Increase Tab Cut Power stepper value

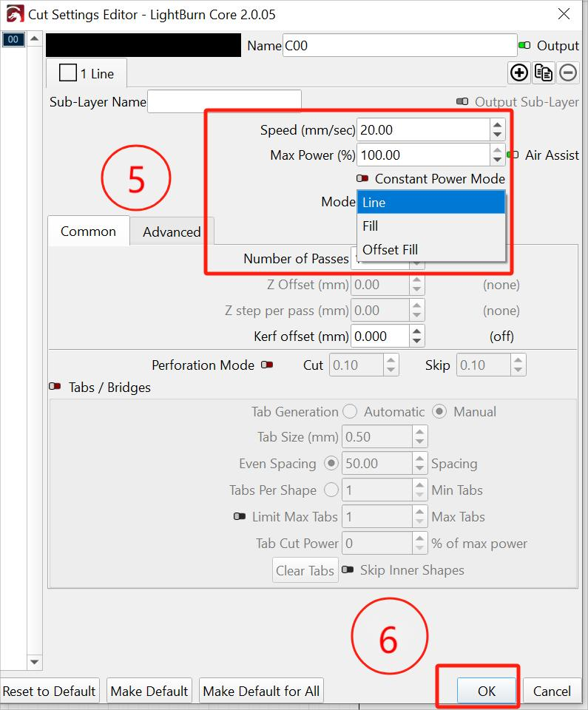(x=419, y=538)
